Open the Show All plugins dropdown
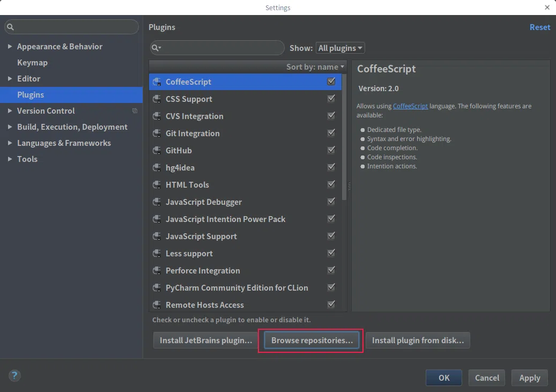Screen dimensions: 556x392 (x=340, y=48)
